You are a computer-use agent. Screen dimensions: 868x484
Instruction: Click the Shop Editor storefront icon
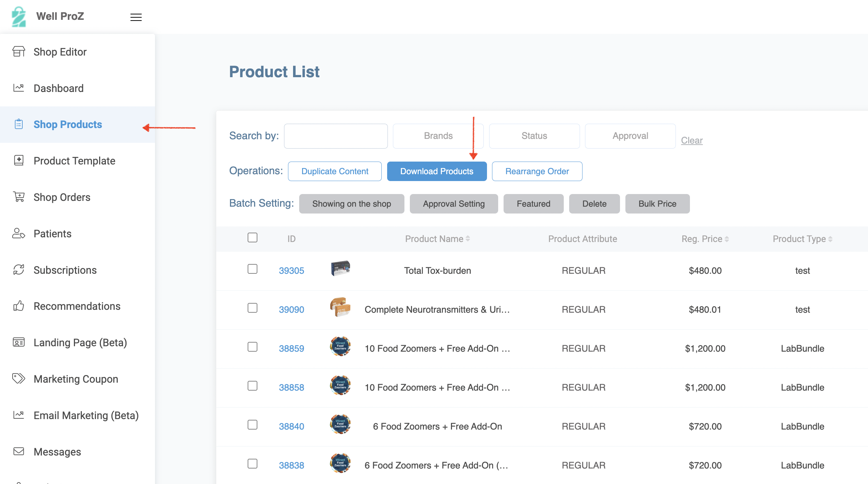[x=19, y=52]
